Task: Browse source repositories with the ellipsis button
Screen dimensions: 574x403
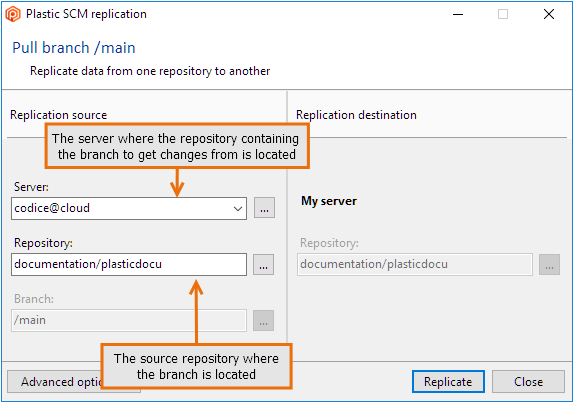Action: point(264,265)
